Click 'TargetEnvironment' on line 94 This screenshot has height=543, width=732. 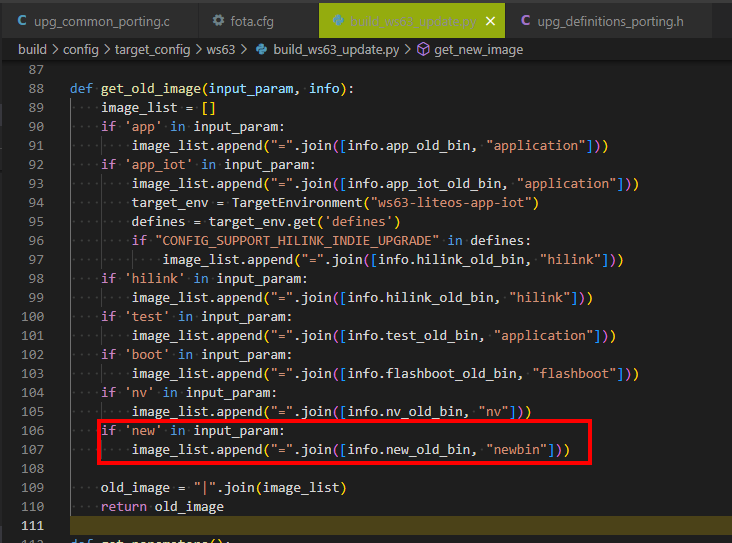(297, 203)
